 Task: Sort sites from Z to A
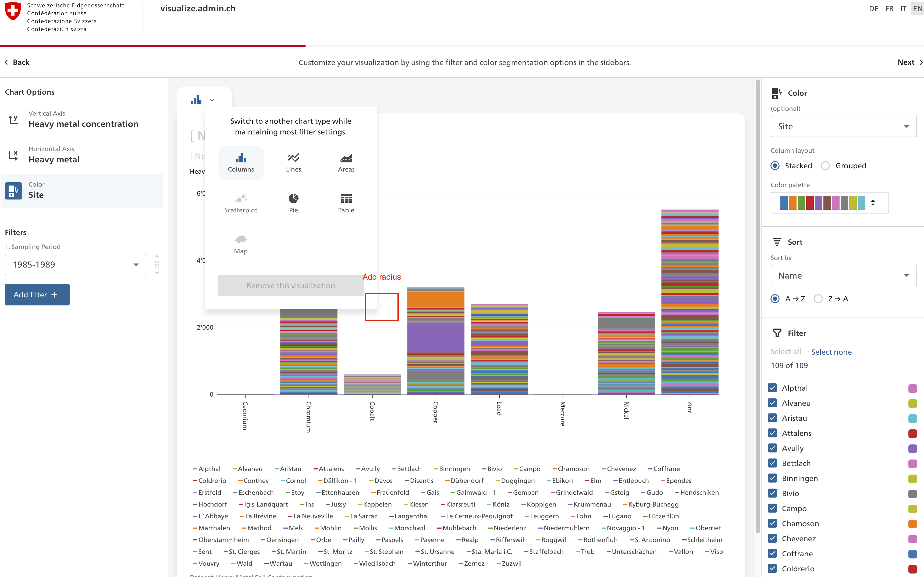click(x=818, y=299)
